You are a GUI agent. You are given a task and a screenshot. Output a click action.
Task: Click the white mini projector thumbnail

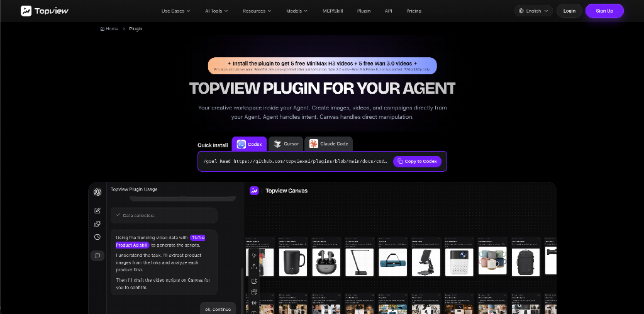459,262
